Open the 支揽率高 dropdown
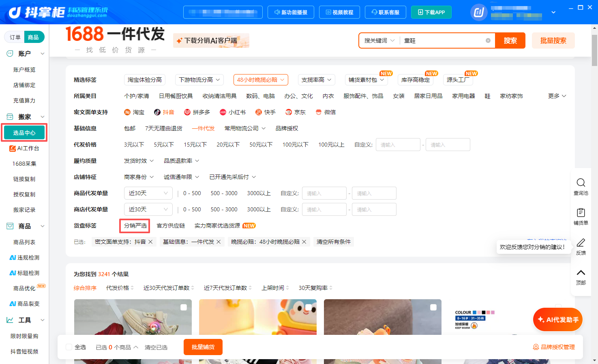 [316, 80]
